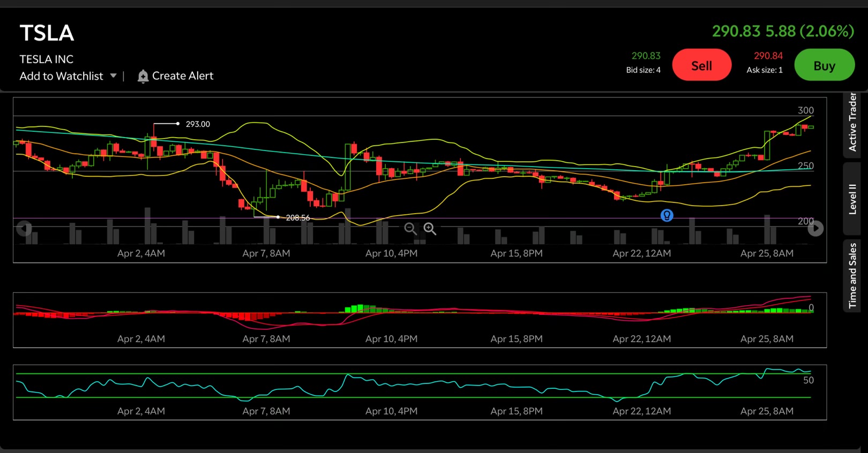
Task: Open the Create Alert link
Action: point(183,76)
